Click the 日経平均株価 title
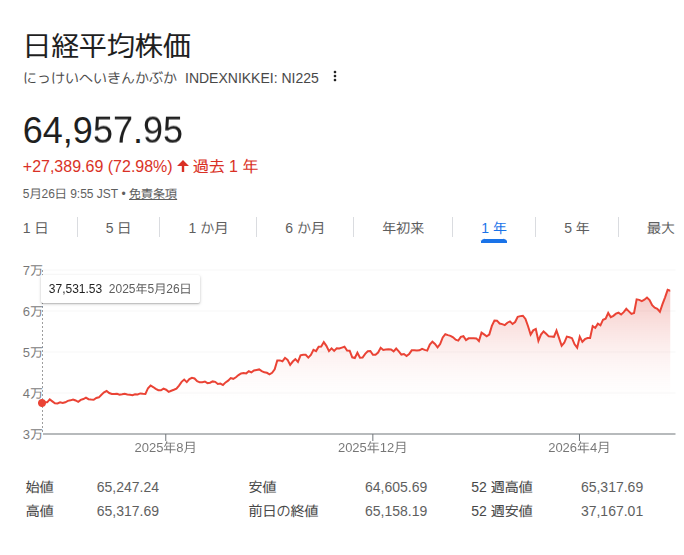This screenshot has height=555, width=684. click(x=107, y=46)
